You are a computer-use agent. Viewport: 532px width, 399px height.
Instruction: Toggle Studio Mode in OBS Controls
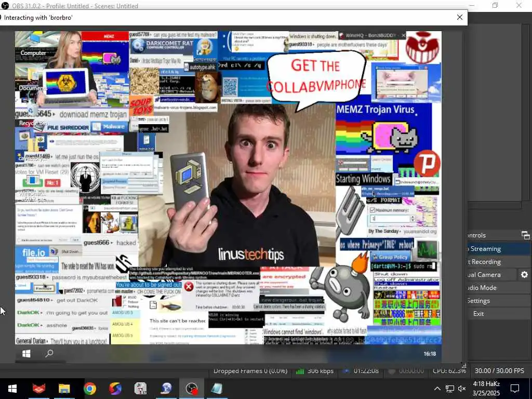pos(499,287)
